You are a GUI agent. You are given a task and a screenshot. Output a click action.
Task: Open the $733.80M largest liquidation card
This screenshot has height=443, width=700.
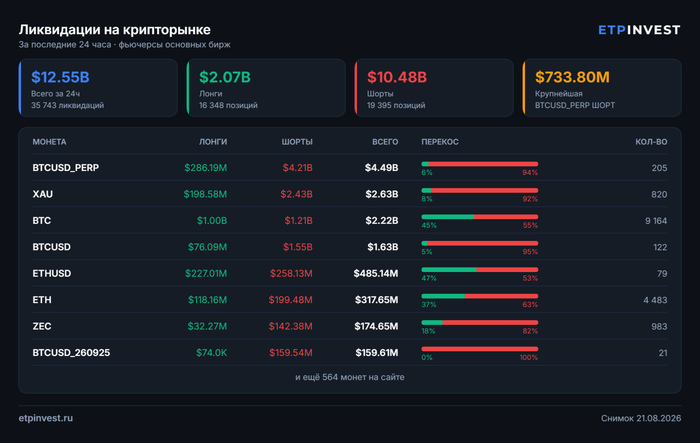click(602, 88)
